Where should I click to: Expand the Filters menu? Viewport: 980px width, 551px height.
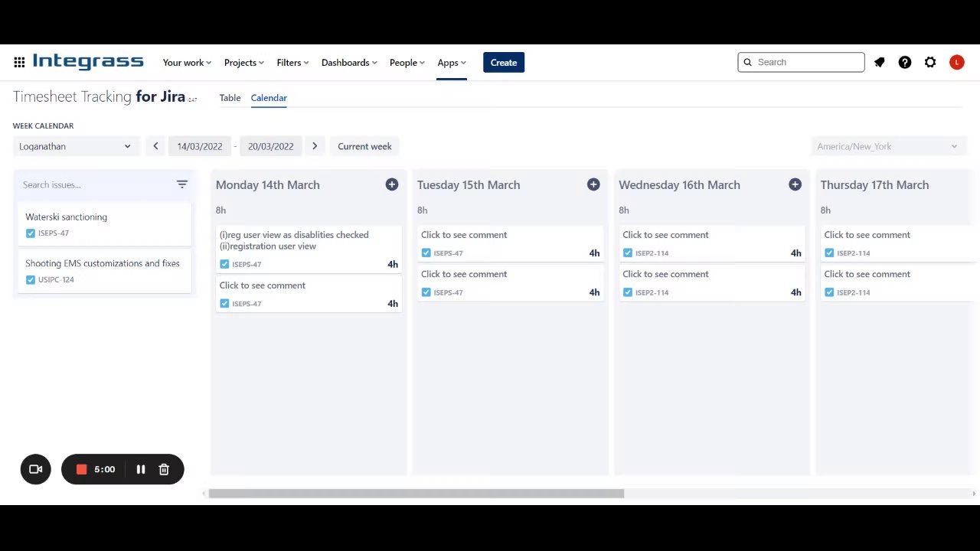point(292,63)
